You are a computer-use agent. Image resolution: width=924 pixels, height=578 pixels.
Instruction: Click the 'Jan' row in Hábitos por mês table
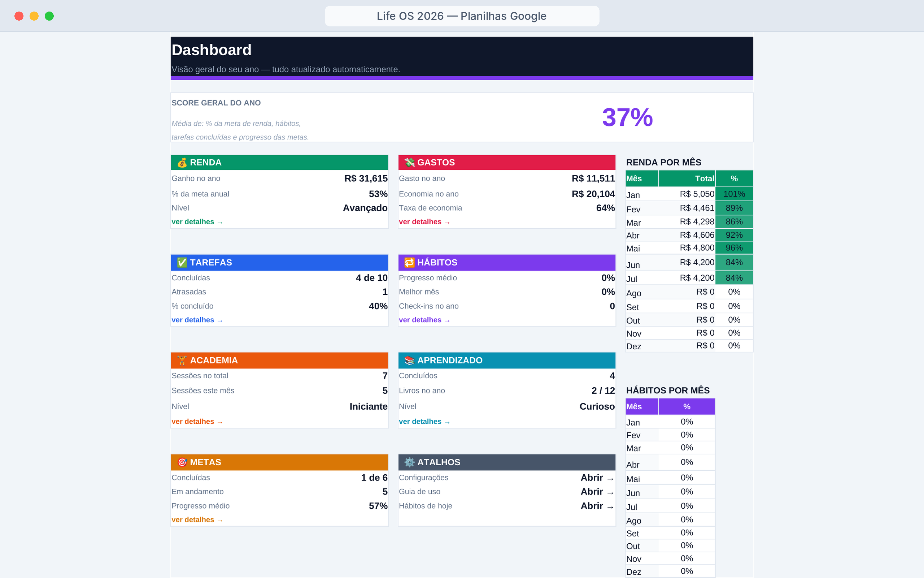pyautogui.click(x=670, y=422)
